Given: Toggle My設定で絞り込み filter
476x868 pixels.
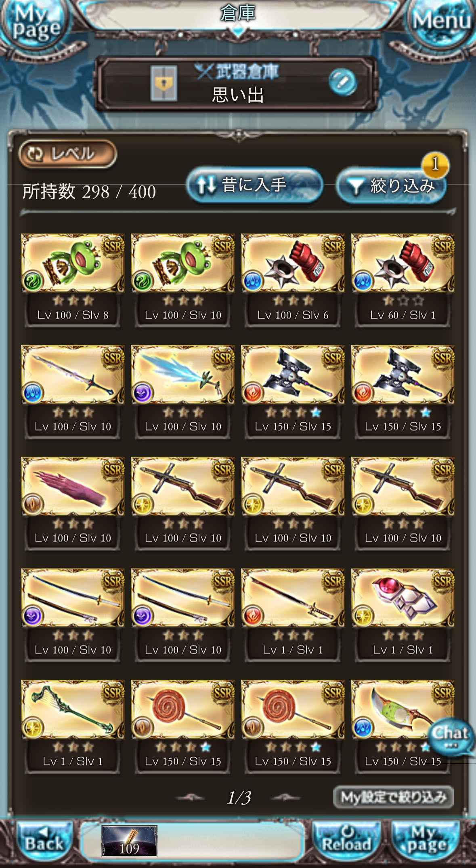Looking at the screenshot, I should (393, 797).
